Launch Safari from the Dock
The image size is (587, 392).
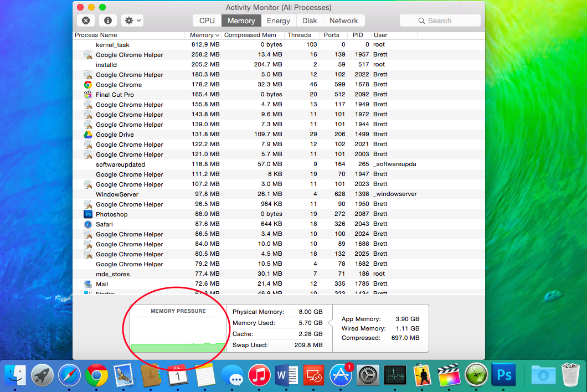pos(69,375)
